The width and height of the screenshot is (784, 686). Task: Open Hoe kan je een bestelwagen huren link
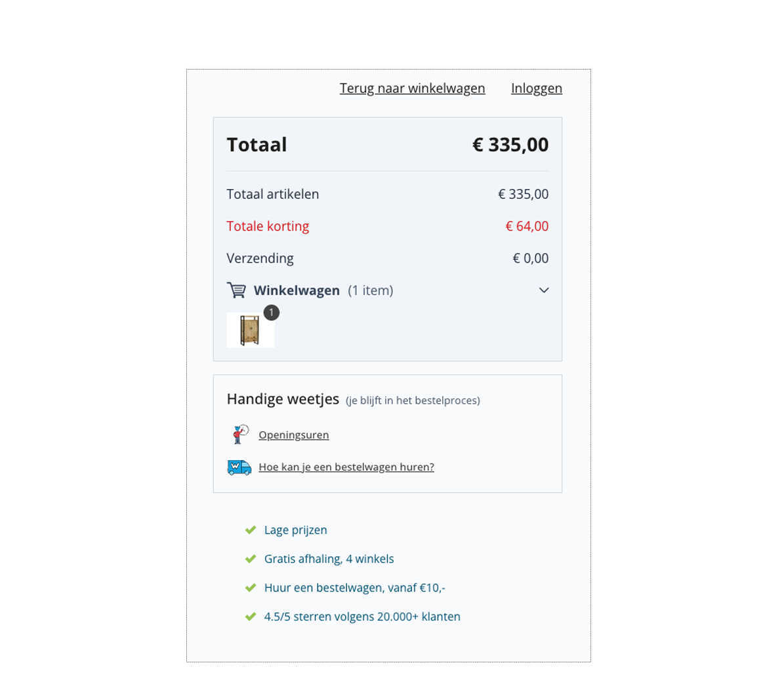tap(346, 467)
